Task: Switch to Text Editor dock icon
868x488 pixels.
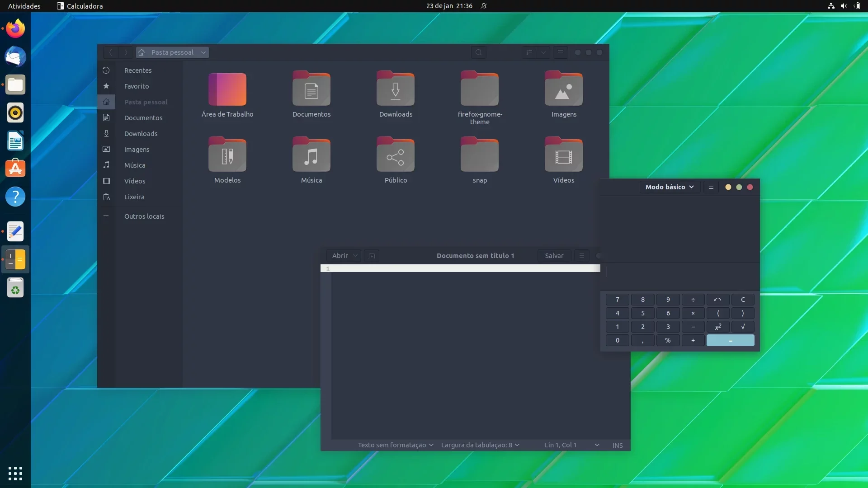Action: (15, 231)
